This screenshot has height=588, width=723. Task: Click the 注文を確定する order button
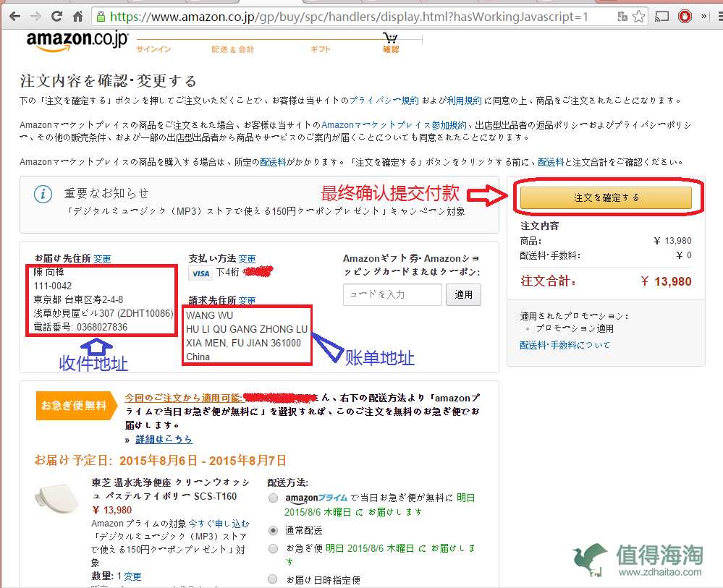[x=606, y=197]
